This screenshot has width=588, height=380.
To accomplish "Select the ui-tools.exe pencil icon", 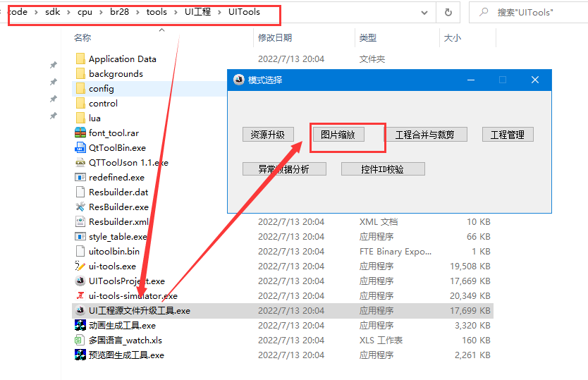I will pyautogui.click(x=80, y=266).
